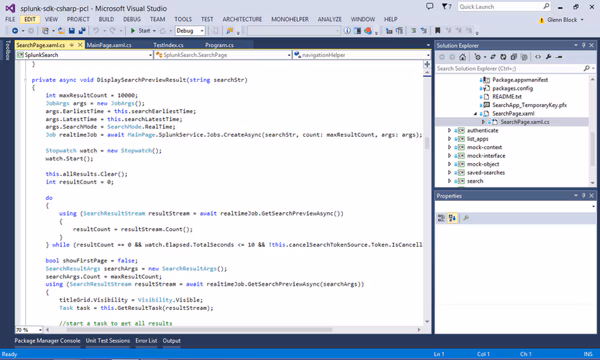The image size is (600, 360).
Task: Open the Toolbox side panel
Action: [7, 50]
